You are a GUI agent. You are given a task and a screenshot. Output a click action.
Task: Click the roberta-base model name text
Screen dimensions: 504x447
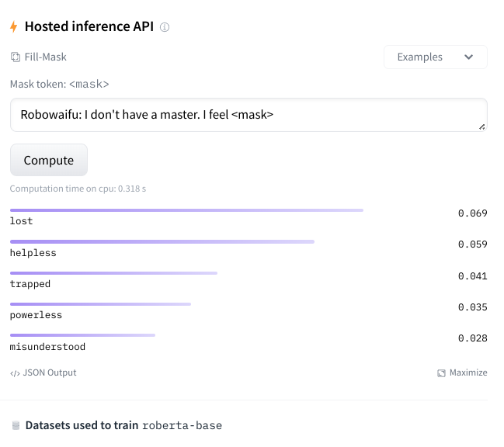click(x=182, y=425)
